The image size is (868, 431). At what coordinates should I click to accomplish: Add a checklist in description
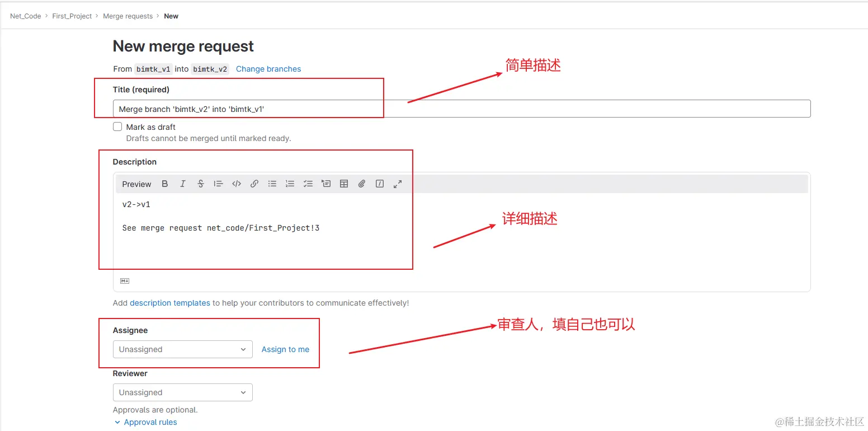pos(308,184)
